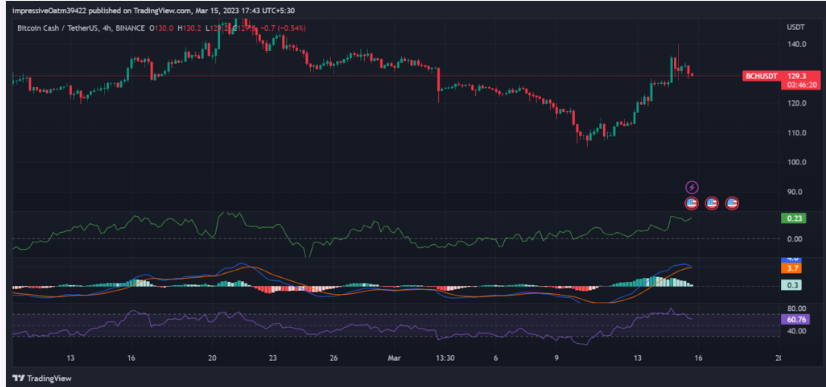This screenshot has width=826, height=387.
Task: Click the pale 0.3 histogram value label
Action: (x=791, y=285)
